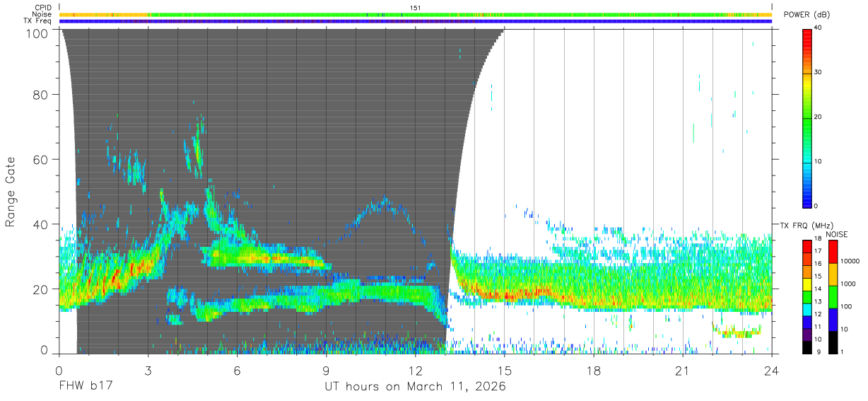Select the blue segment of NOISE scale
This screenshot has height=401, width=868.
tap(833, 320)
